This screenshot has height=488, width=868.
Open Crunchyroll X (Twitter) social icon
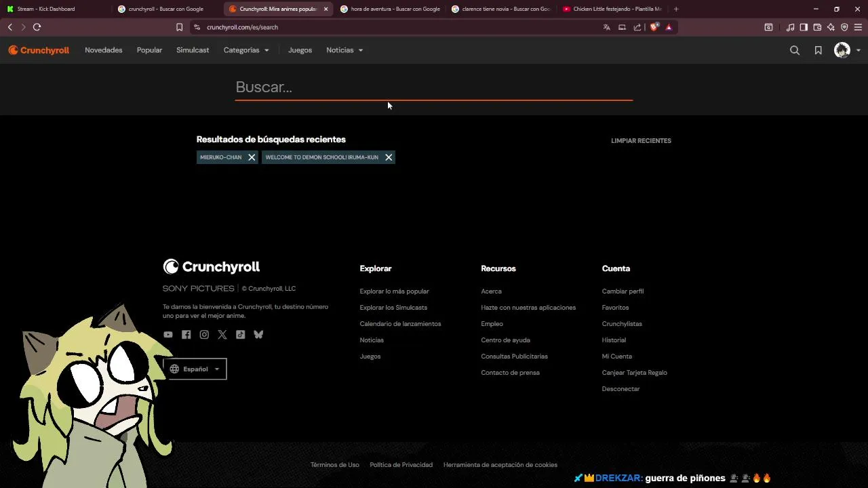(x=222, y=334)
